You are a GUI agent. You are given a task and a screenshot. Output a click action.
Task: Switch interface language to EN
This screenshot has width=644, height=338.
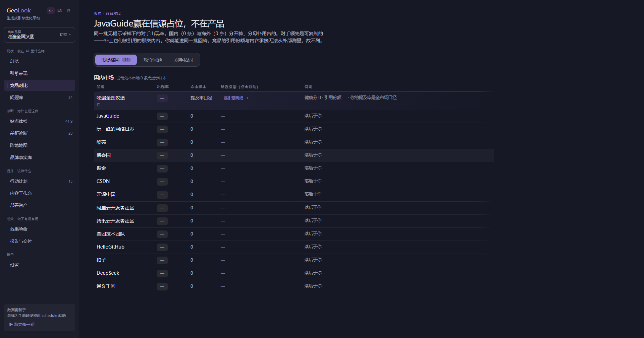tap(60, 11)
